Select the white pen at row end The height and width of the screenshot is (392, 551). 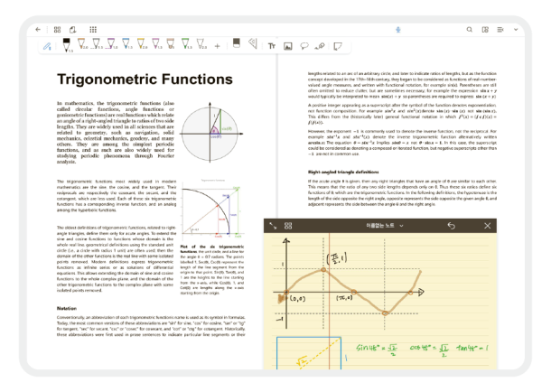(x=201, y=44)
